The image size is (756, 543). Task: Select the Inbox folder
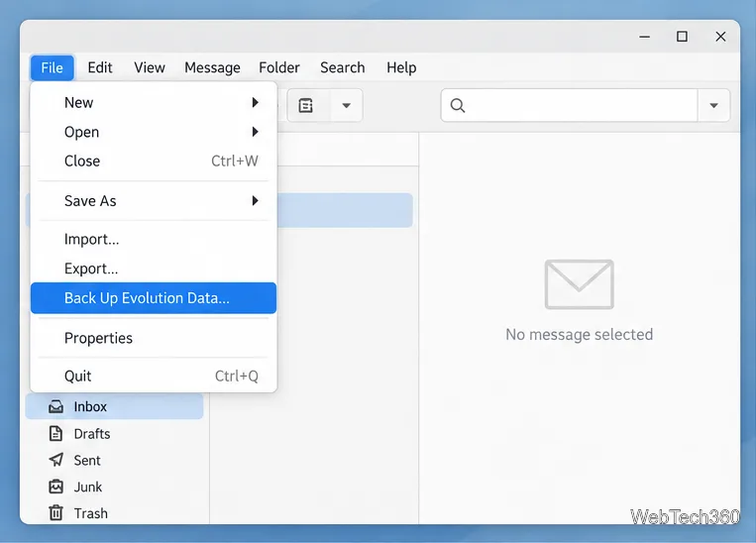114,406
